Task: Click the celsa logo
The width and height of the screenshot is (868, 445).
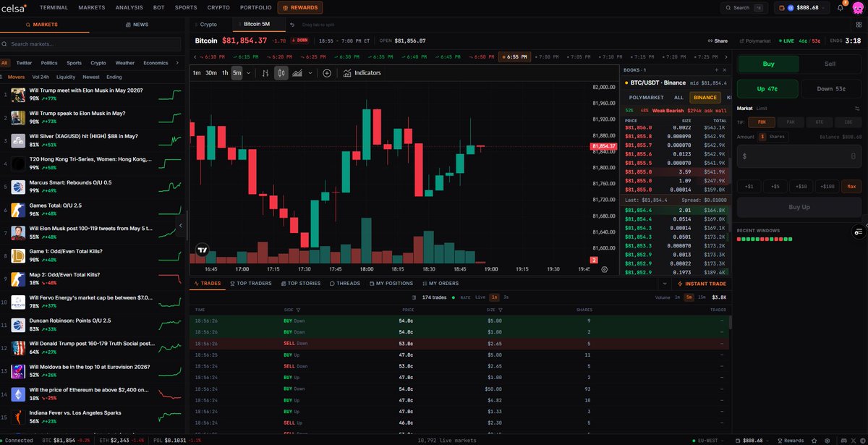Action: click(x=14, y=7)
